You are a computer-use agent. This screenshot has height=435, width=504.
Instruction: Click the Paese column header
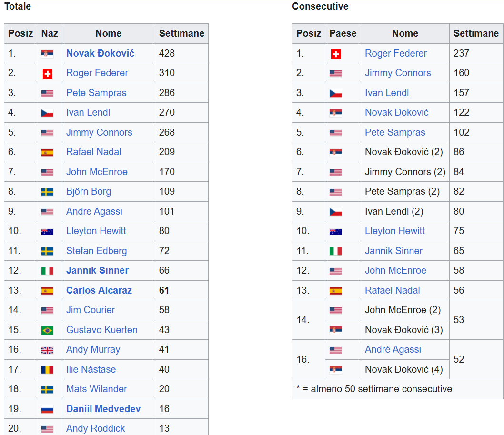[343, 33]
